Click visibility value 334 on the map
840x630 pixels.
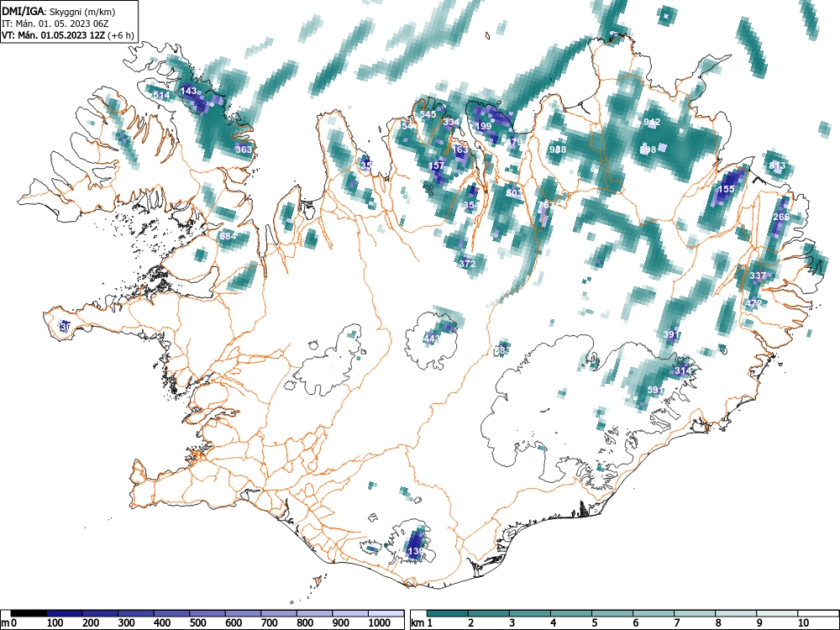[451, 122]
